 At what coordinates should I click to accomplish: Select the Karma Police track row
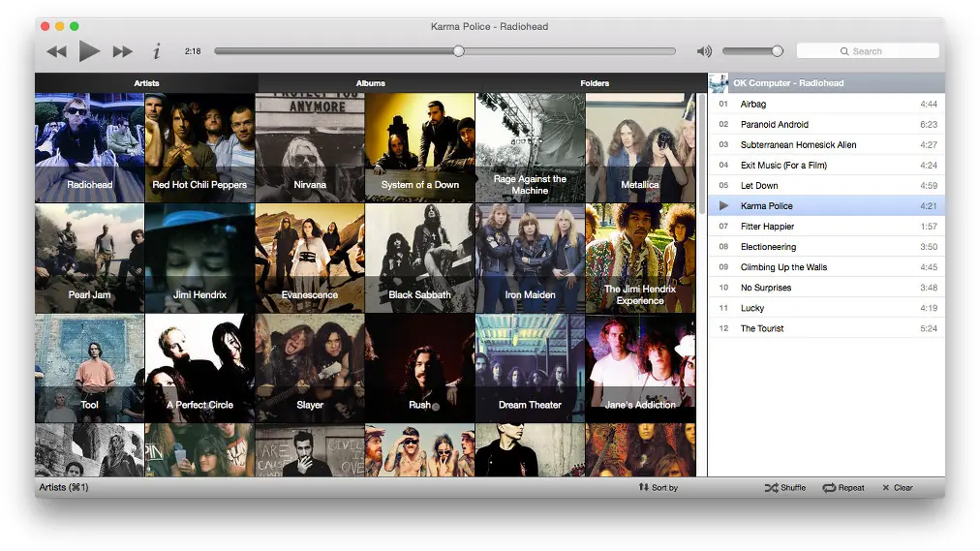826,205
